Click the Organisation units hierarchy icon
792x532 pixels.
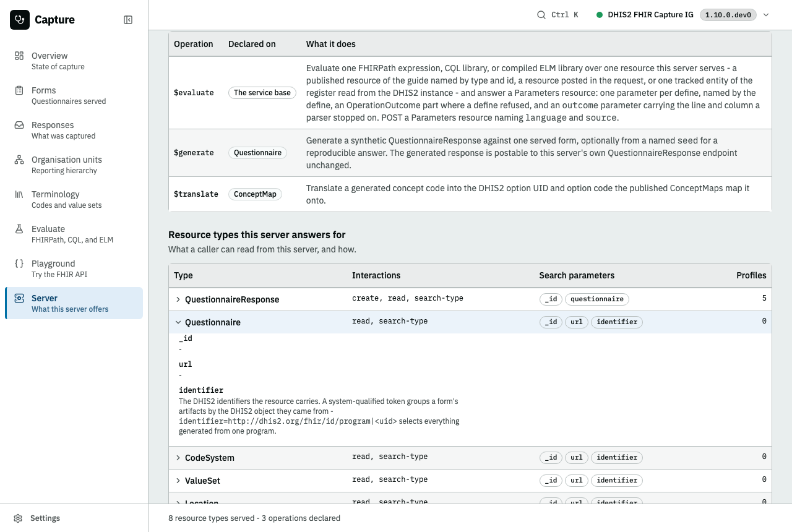pyautogui.click(x=19, y=160)
